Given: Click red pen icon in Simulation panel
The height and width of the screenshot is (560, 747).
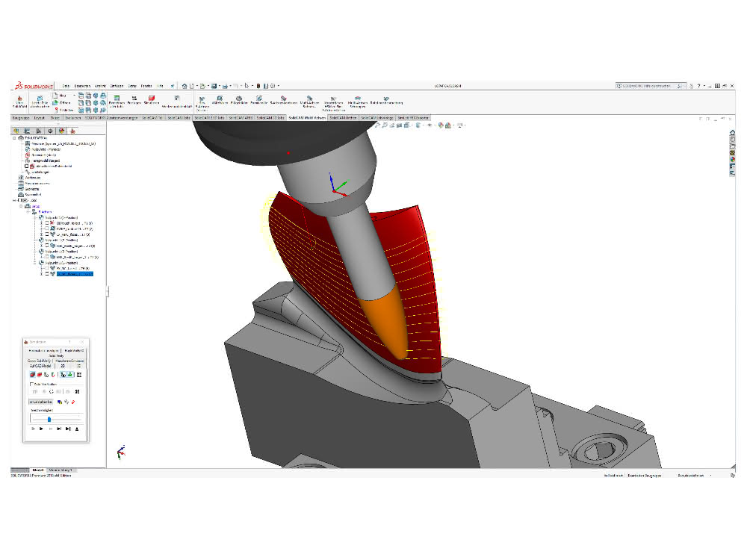Looking at the screenshot, I should (x=73, y=402).
